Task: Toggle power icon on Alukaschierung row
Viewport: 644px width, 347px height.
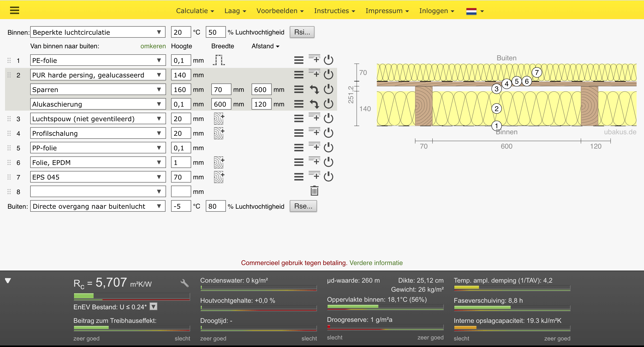Action: pyautogui.click(x=328, y=104)
